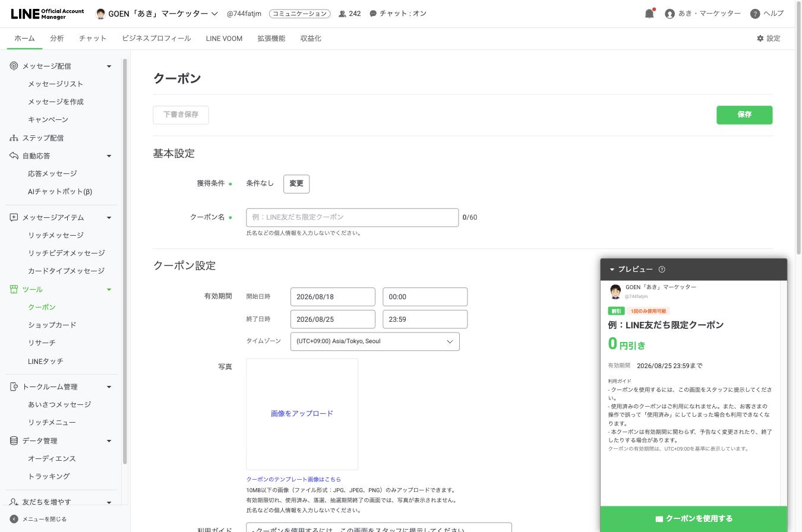
Task: Click the 友だちを増やす person icon
Action: pos(14,502)
